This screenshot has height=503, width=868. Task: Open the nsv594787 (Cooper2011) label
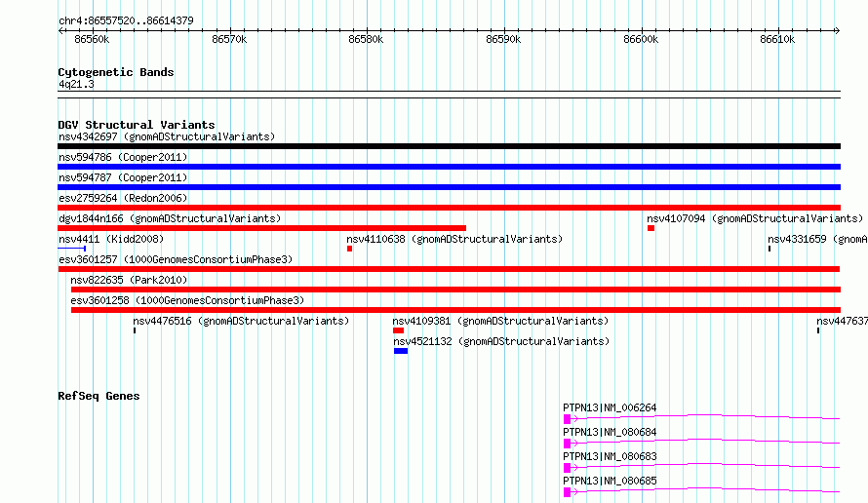[123, 177]
